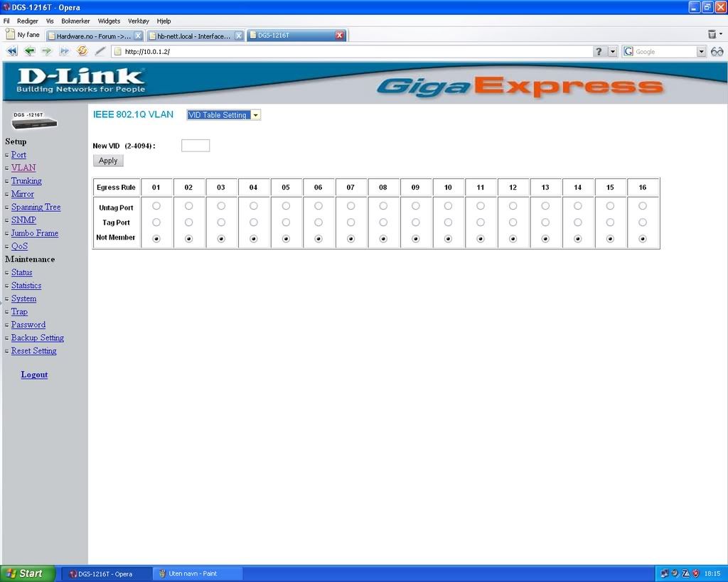Click the DGS-1216T switch device image

pos(34,120)
